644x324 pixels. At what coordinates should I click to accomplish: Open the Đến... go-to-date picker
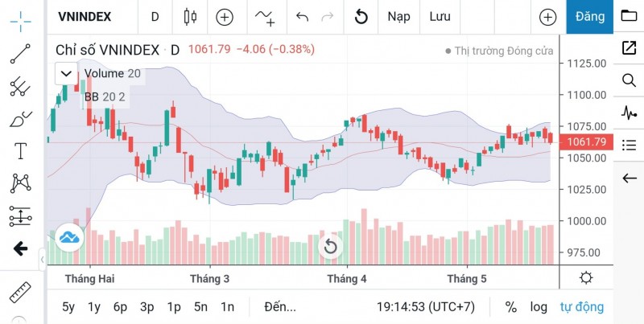(279, 306)
